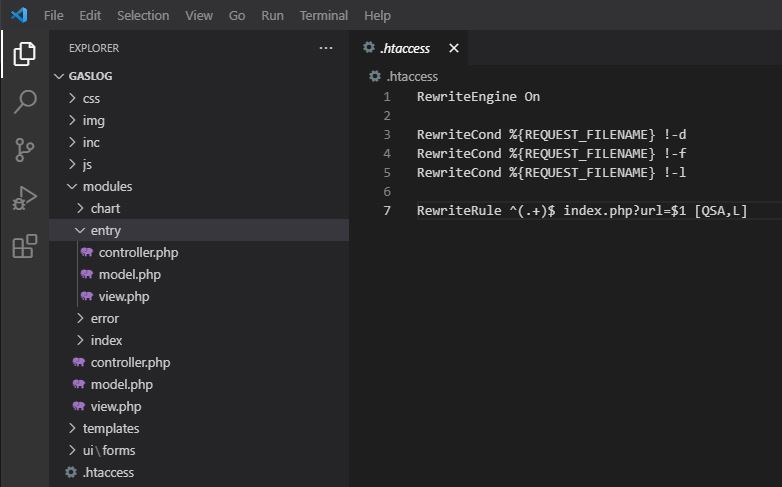Open the Selection menu

click(x=142, y=16)
